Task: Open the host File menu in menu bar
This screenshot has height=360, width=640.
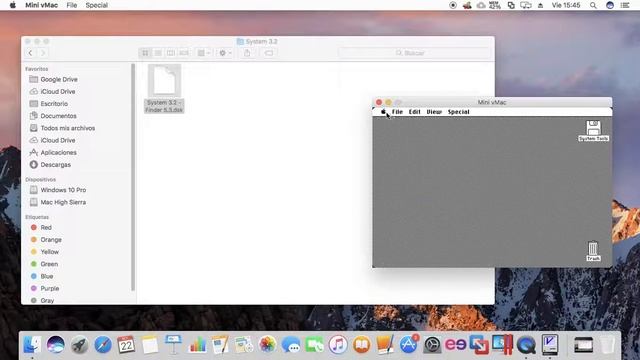Action: coord(72,5)
